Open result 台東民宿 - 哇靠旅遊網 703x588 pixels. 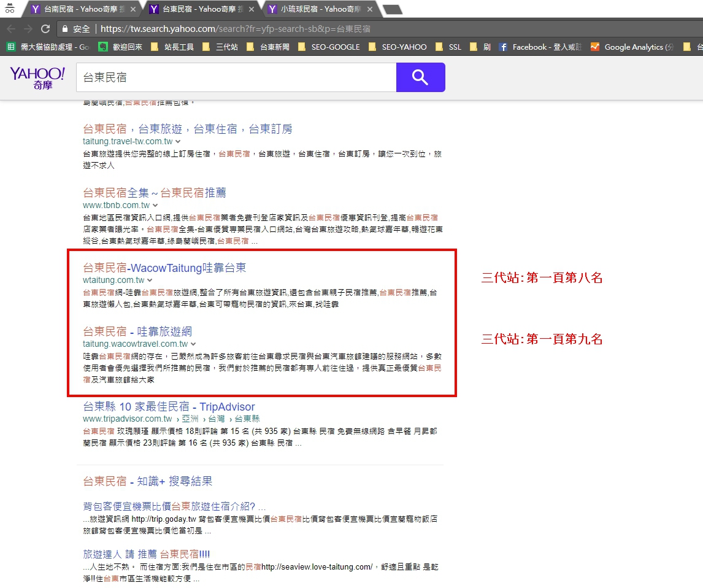point(137,331)
